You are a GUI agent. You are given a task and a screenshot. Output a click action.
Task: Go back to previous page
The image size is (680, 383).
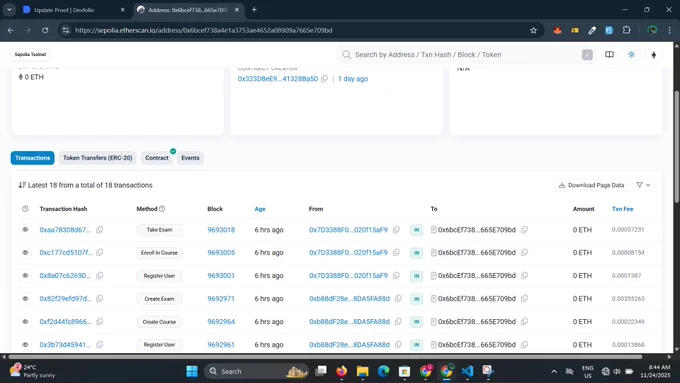pyautogui.click(x=11, y=30)
